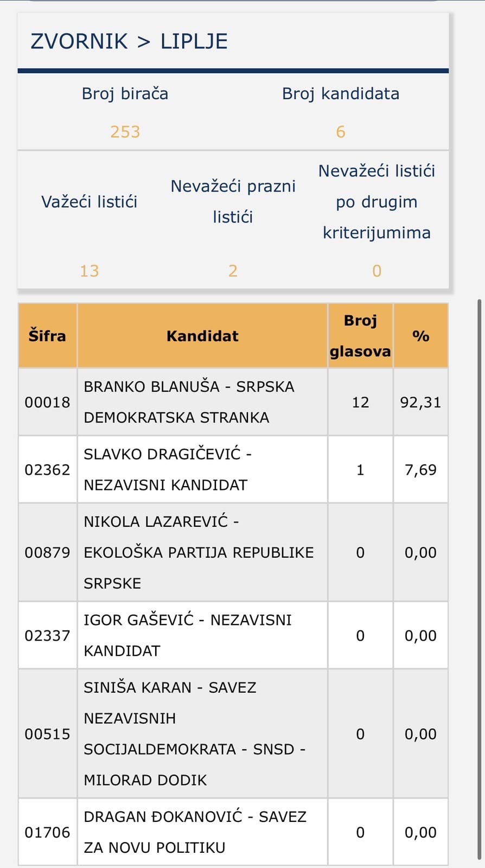Click the Broj kandidata label

coord(341,93)
